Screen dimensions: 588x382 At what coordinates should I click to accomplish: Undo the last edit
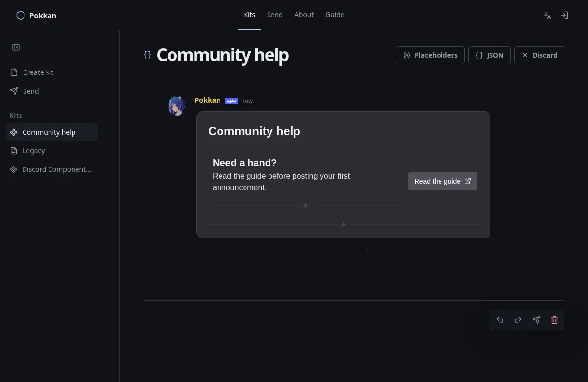pos(500,320)
